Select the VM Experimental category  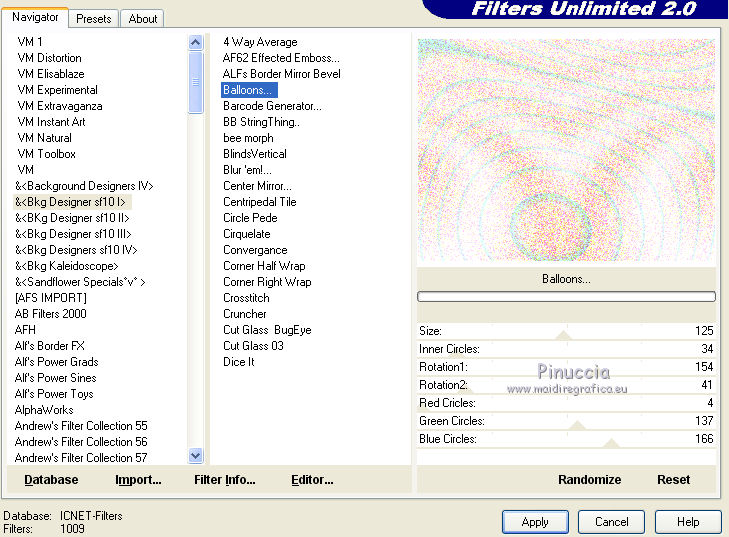point(58,90)
